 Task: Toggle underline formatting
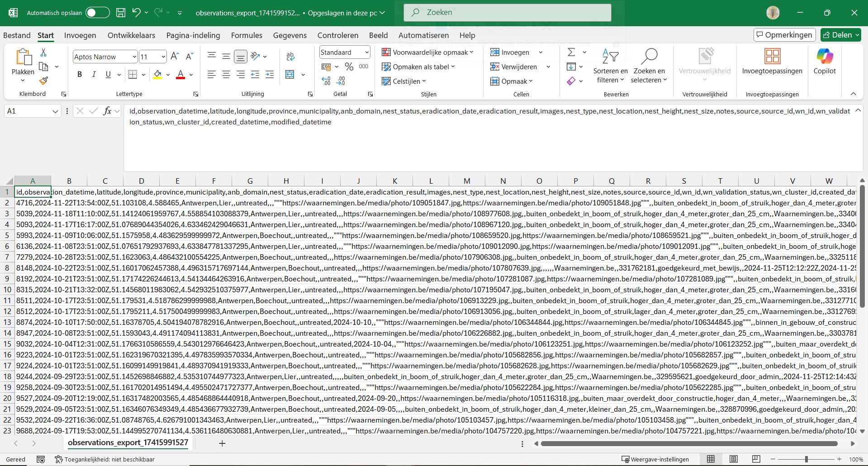108,74
